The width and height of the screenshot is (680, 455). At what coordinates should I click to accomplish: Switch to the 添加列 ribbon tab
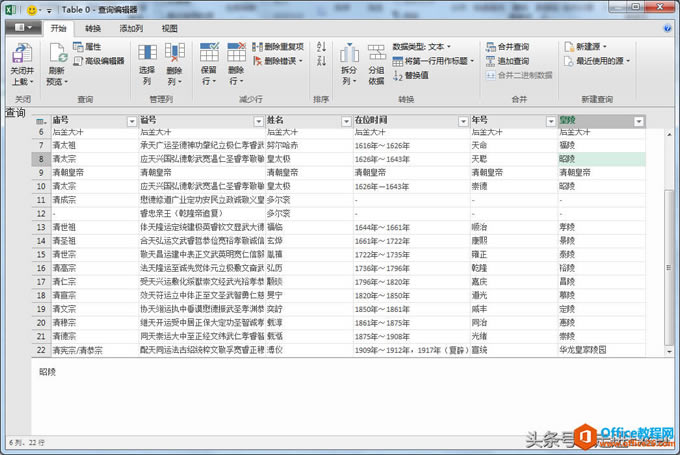(x=131, y=29)
